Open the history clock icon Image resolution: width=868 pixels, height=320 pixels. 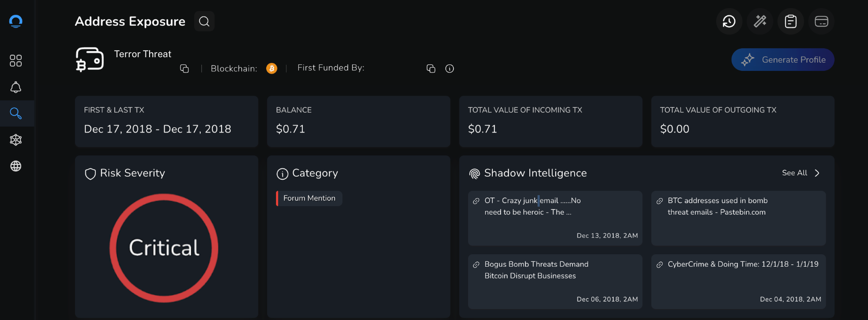729,21
